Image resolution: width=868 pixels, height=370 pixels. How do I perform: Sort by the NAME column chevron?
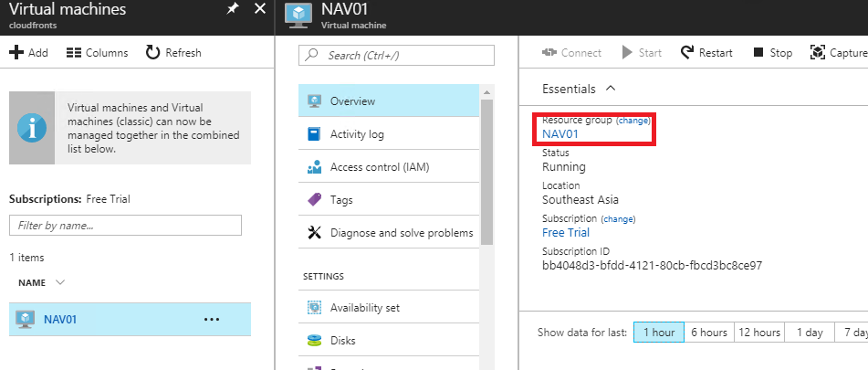tap(60, 282)
